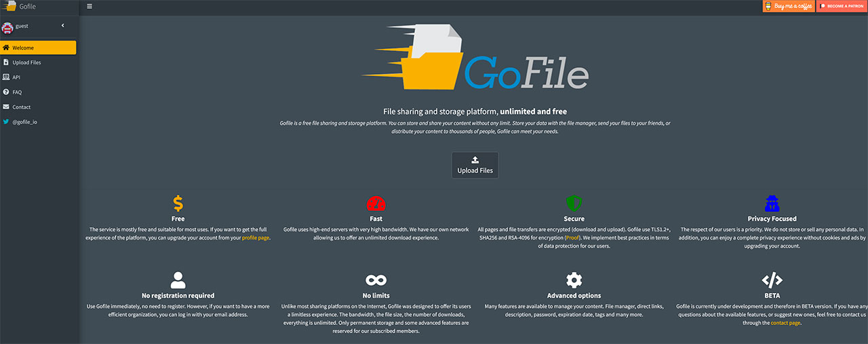The image size is (868, 344).
Task: Click the envelope icon beside Contact
Action: coord(6,107)
